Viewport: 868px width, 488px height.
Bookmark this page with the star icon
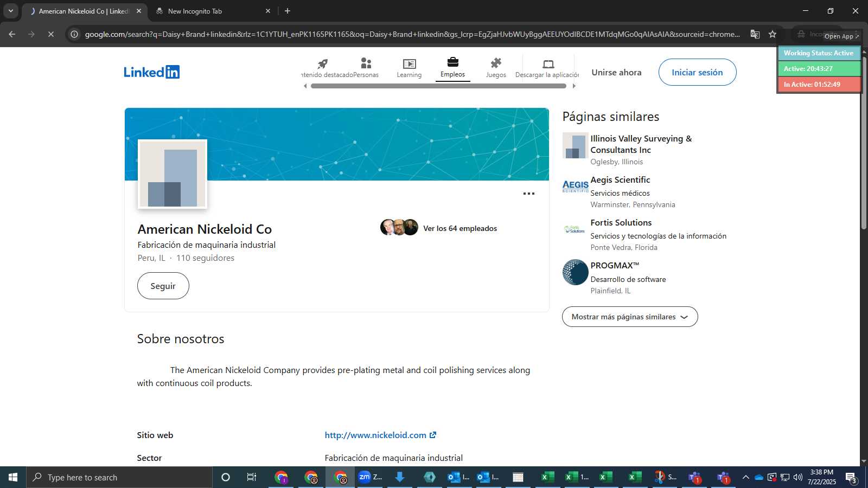click(x=773, y=34)
